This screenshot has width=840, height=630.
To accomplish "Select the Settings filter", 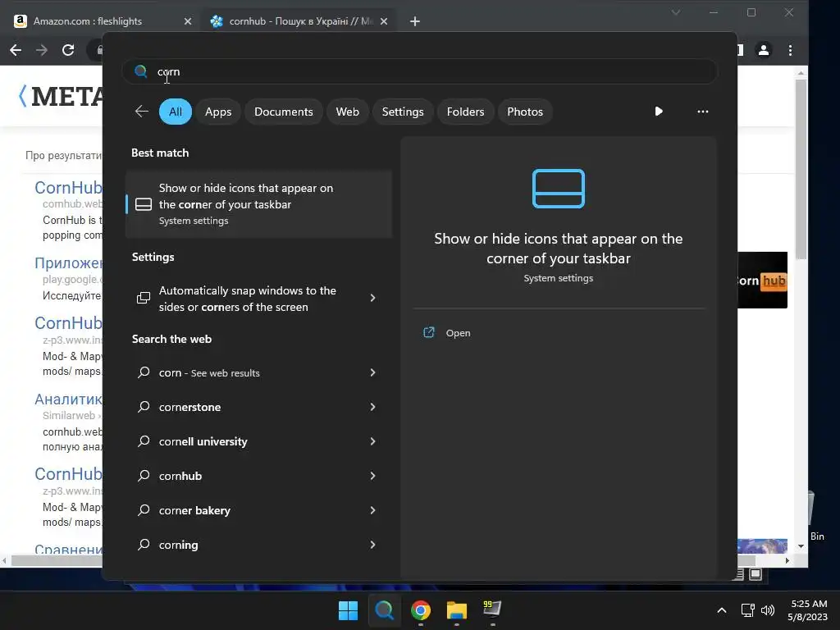I will (402, 112).
